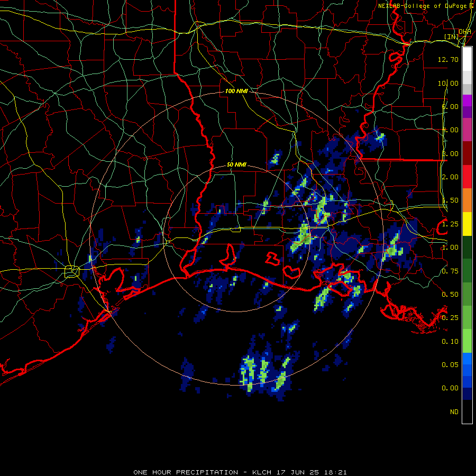Click the 0.10 legend value
Viewport: 476px width, 476px height.
(x=450, y=342)
